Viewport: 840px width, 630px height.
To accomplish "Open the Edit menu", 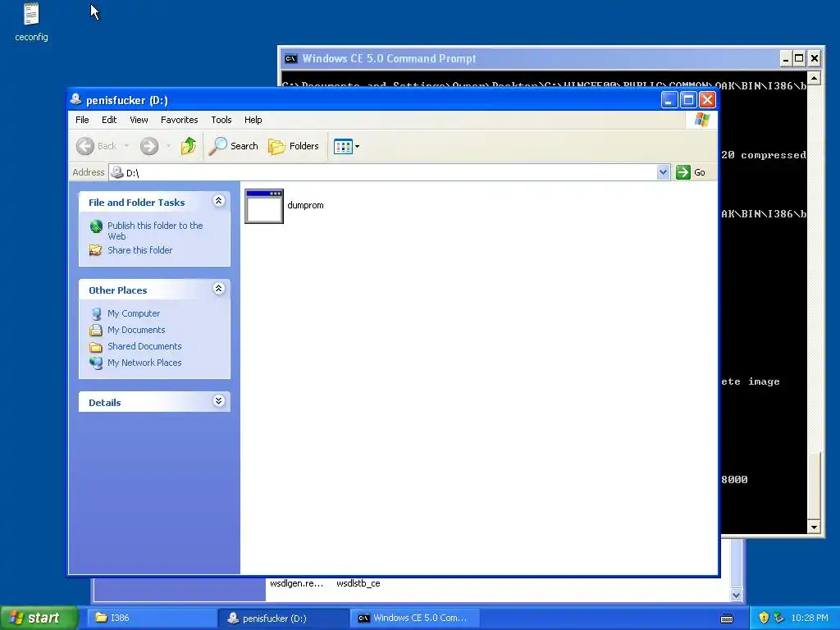I will pos(109,120).
